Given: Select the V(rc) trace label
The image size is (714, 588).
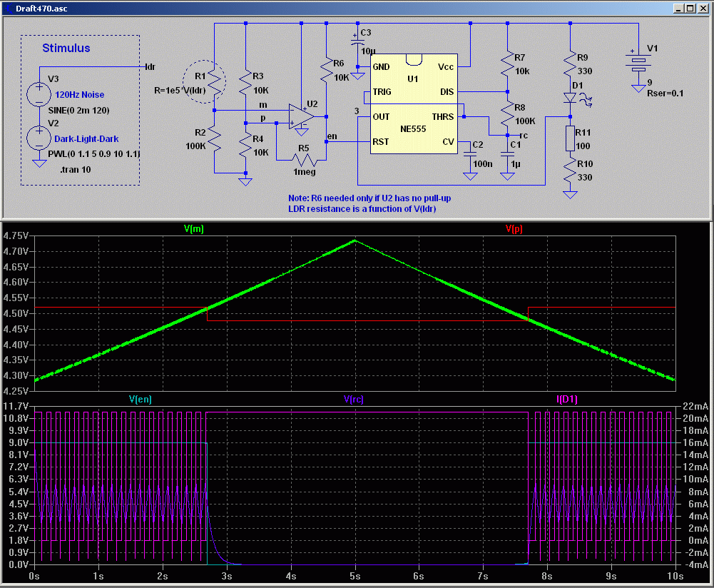Looking at the screenshot, I should tap(353, 399).
